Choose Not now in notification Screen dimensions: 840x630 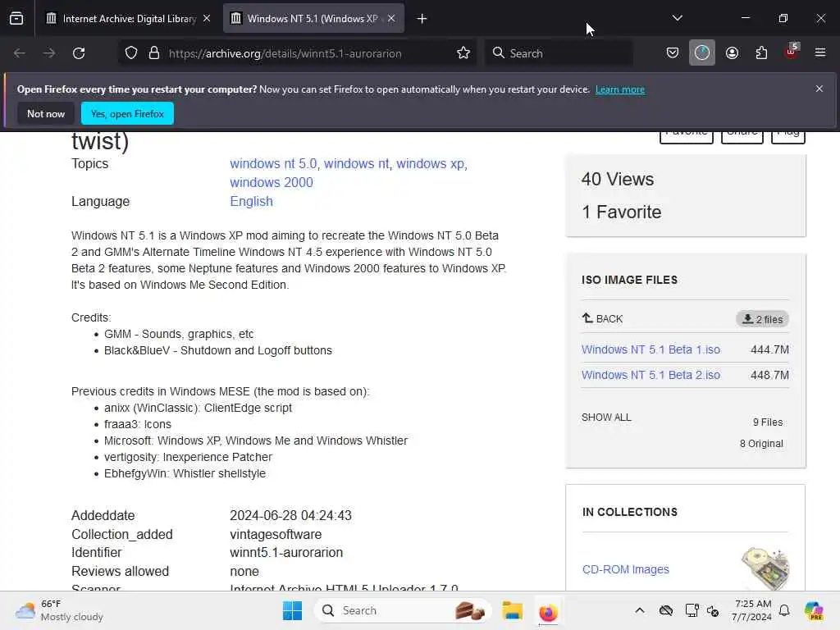(x=46, y=113)
